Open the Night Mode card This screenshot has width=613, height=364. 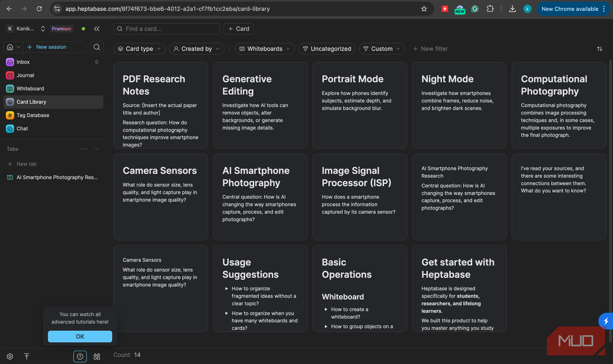pos(459,105)
